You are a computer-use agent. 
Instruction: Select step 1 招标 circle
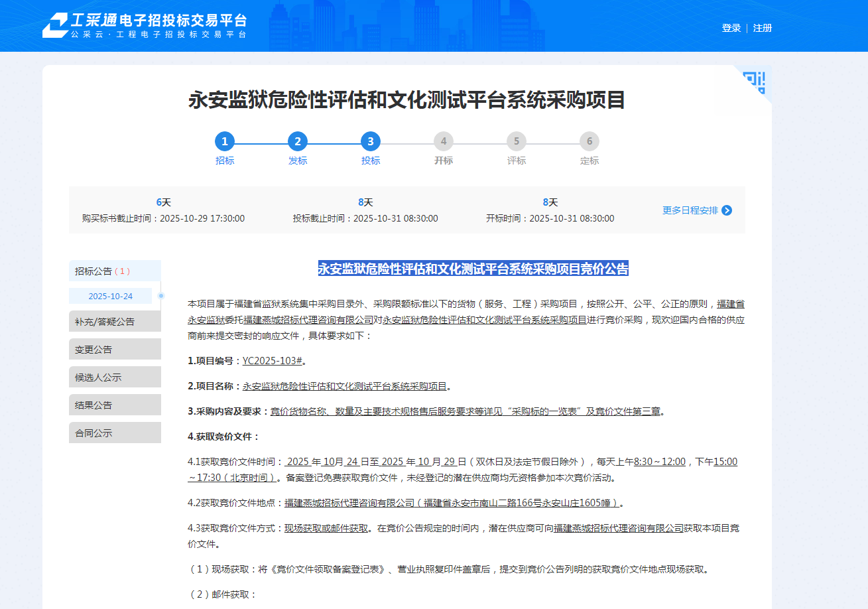225,141
